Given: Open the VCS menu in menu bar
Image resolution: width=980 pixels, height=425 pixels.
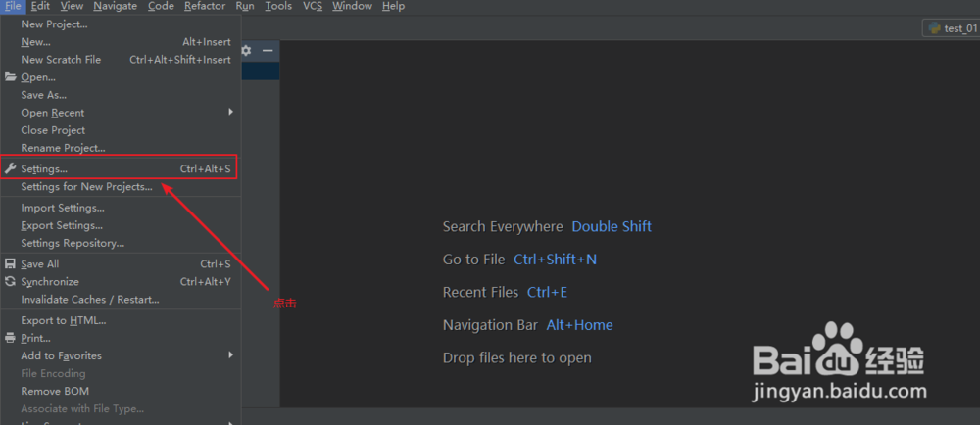Looking at the screenshot, I should coord(313,6).
